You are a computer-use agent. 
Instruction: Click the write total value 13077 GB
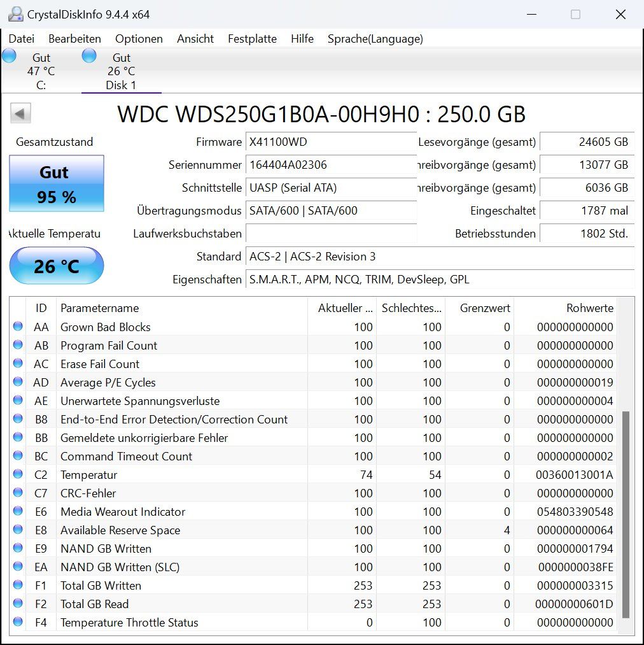click(x=587, y=165)
